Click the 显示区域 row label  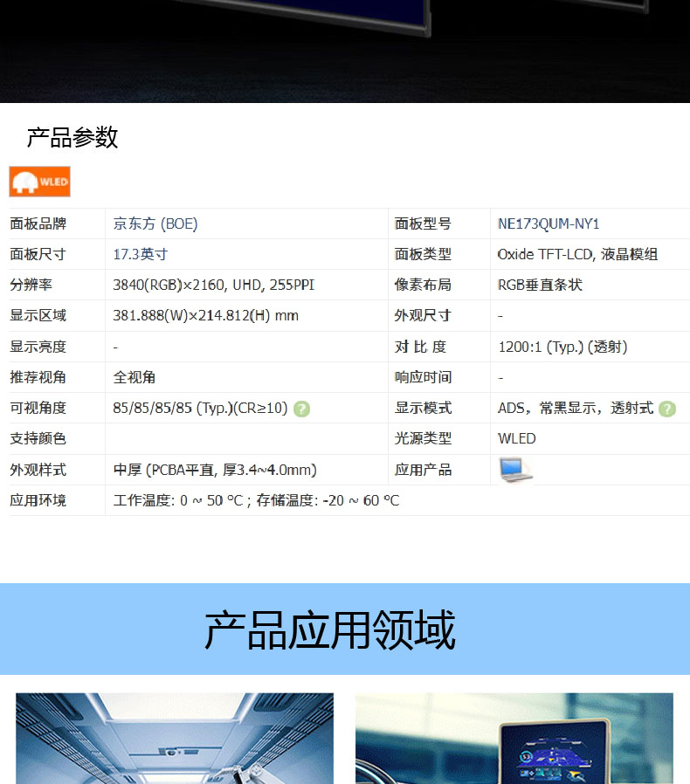38,315
